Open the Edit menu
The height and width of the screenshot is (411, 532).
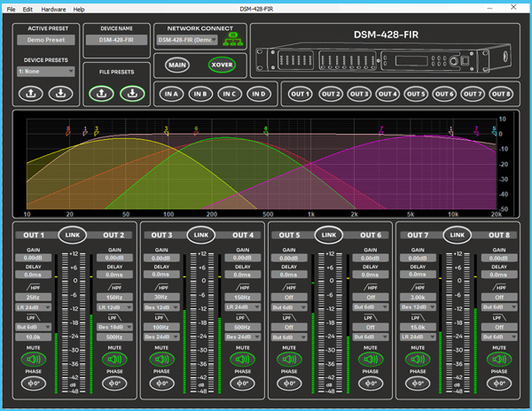28,8
